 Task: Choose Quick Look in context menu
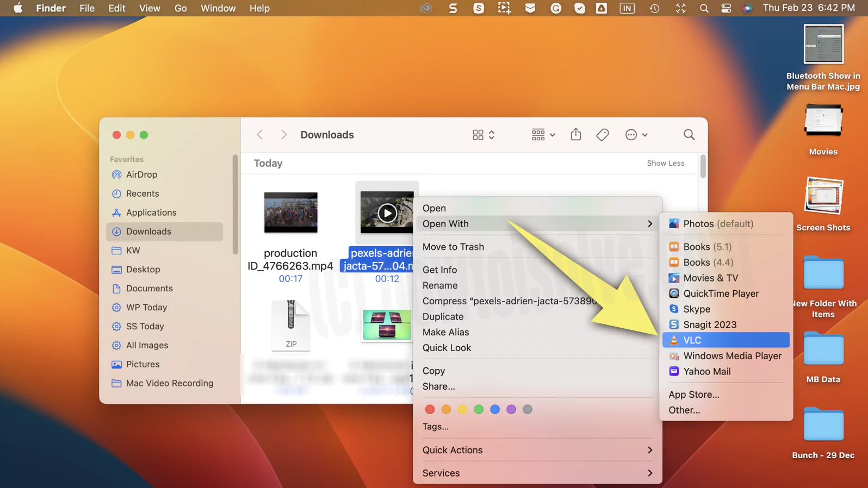coord(537,348)
